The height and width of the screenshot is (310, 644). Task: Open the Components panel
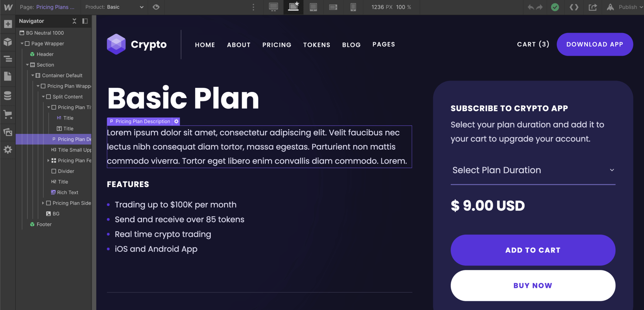(x=8, y=42)
